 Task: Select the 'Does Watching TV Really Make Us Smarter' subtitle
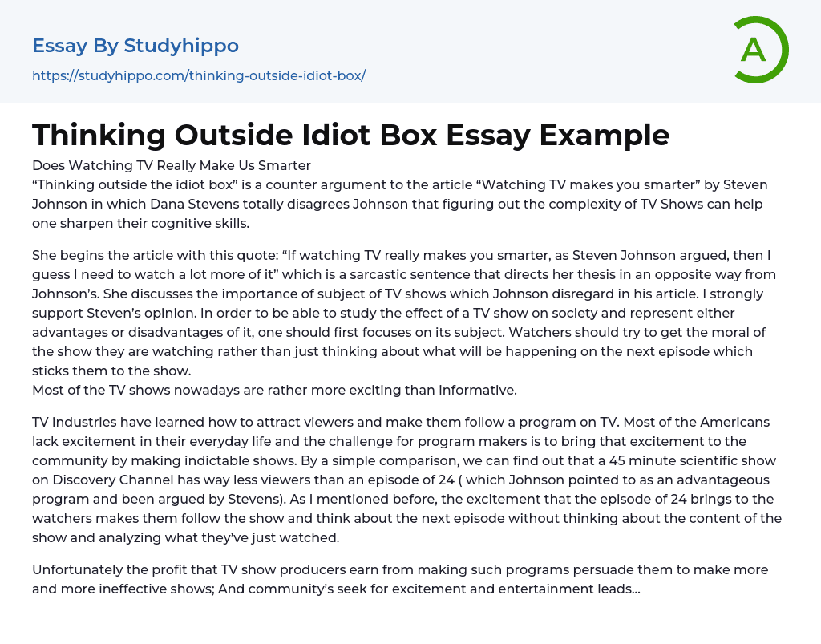(x=172, y=166)
